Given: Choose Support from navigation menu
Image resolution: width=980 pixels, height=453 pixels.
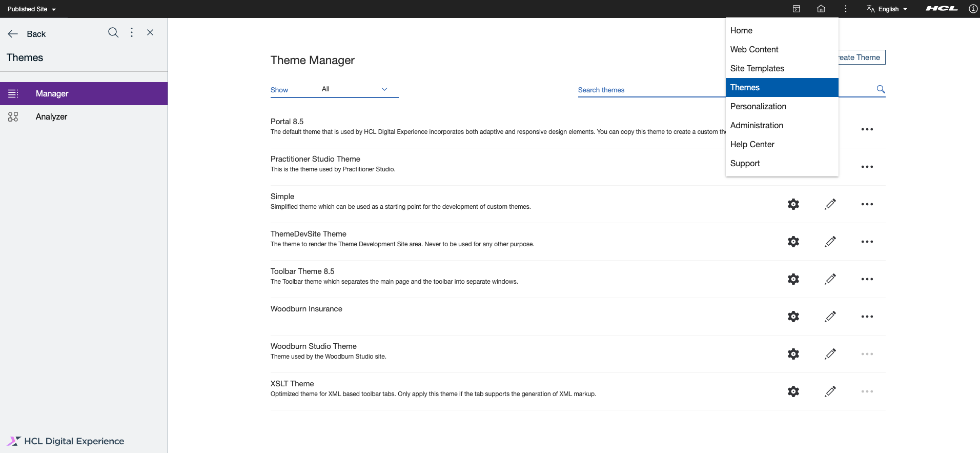Looking at the screenshot, I should pyautogui.click(x=782, y=163).
